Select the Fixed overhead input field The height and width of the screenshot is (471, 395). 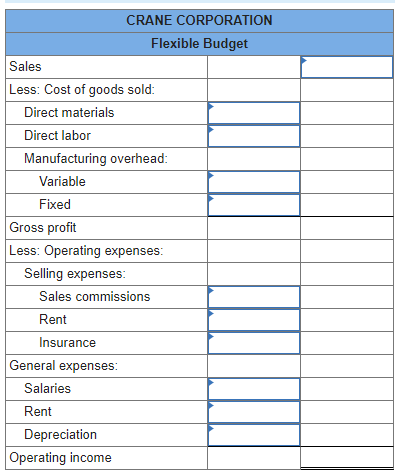coord(254,205)
